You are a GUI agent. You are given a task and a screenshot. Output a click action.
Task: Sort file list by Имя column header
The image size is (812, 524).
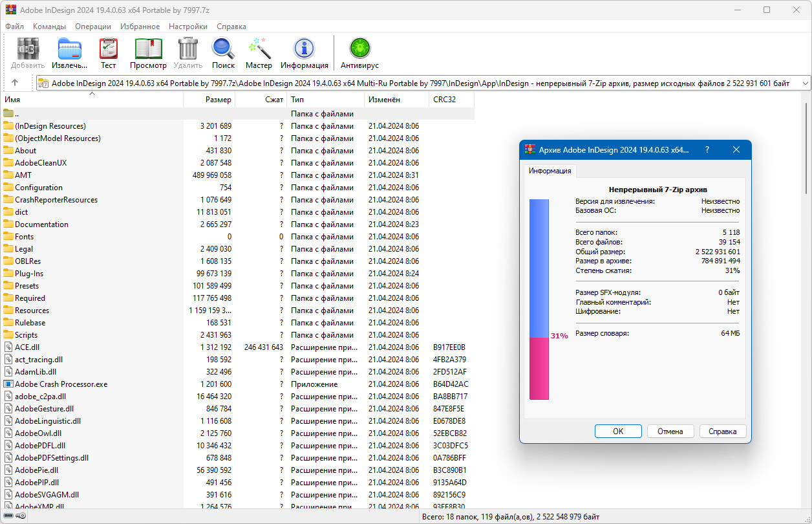[x=13, y=100]
